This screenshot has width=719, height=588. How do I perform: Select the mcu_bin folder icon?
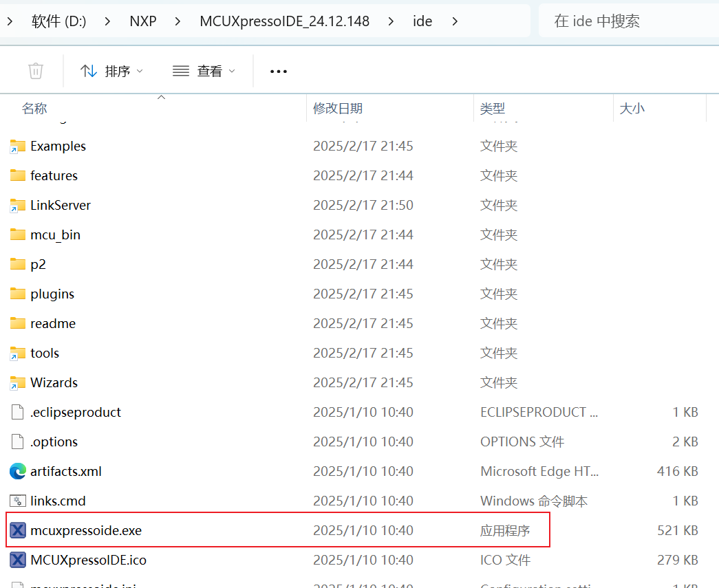pos(17,235)
